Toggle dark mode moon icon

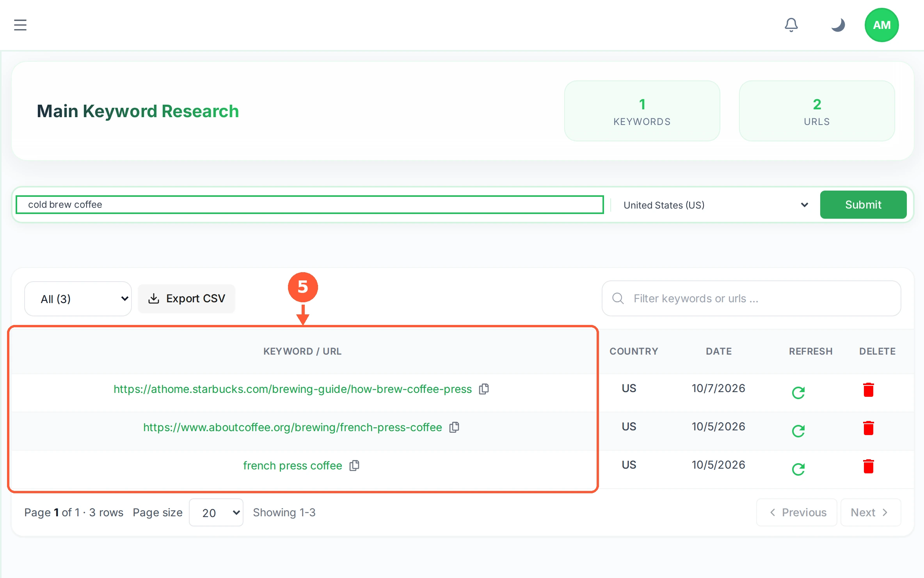pos(838,25)
